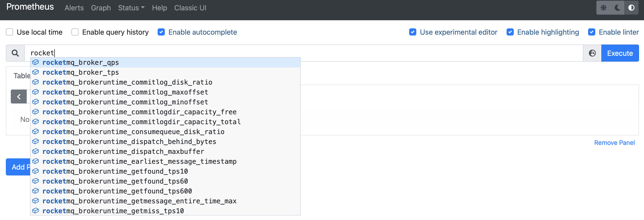Disable the Enable linter option
Viewport: 644px width, 220px height.
tap(592, 32)
